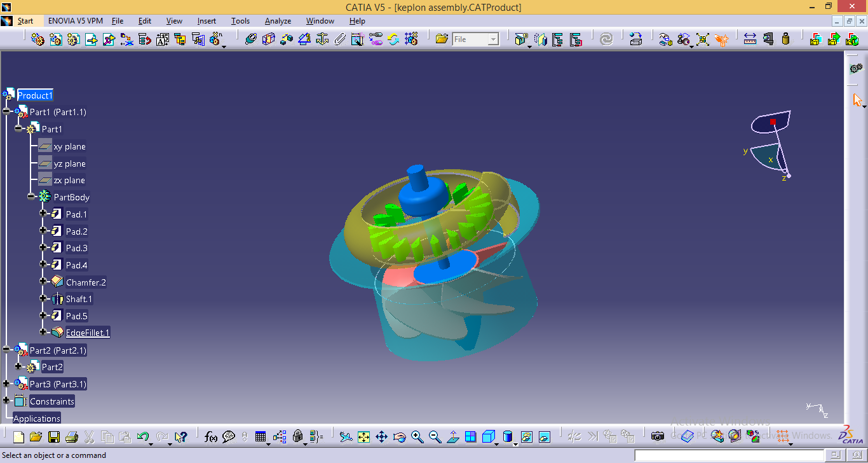
Task: Click the New Part icon
Action: coord(74,39)
